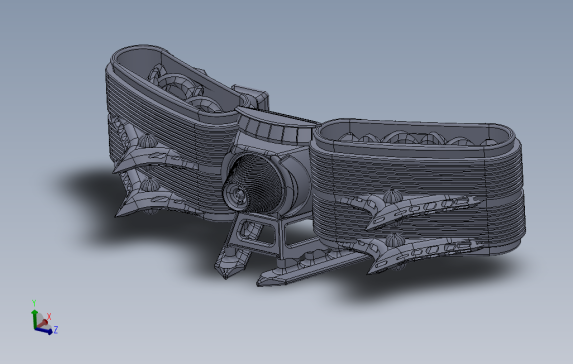This screenshot has width=573, height=364.
Task: Click the green Y axis of the orientation triad
Action: point(34,318)
